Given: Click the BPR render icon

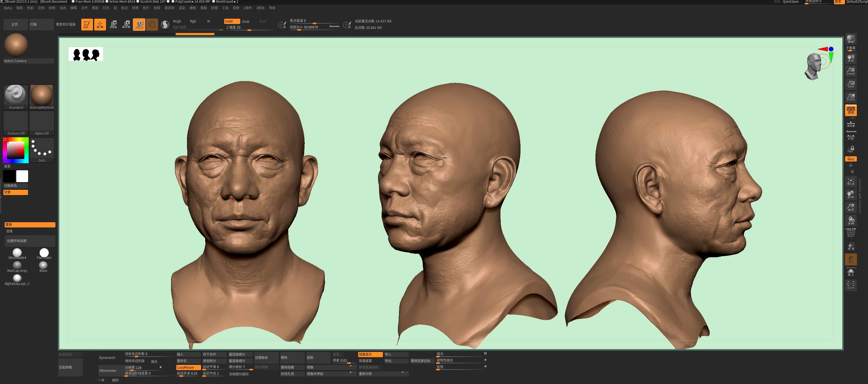Looking at the screenshot, I should [x=850, y=39].
